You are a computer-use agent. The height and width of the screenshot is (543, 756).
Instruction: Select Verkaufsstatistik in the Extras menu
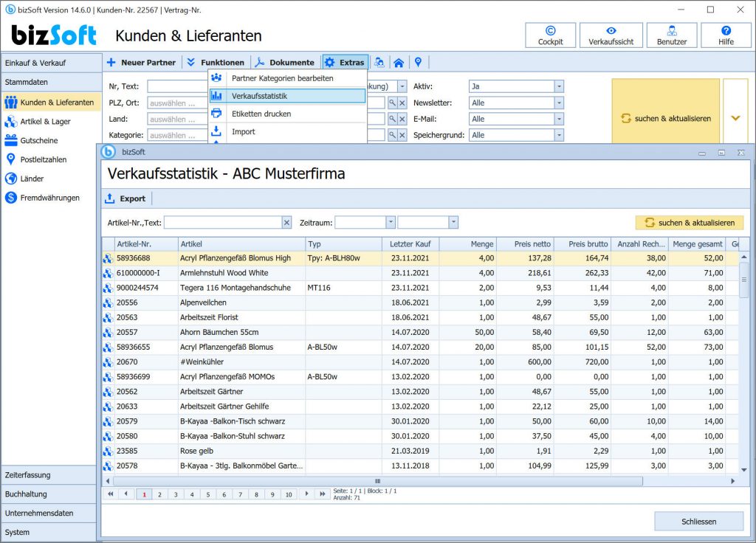point(287,96)
